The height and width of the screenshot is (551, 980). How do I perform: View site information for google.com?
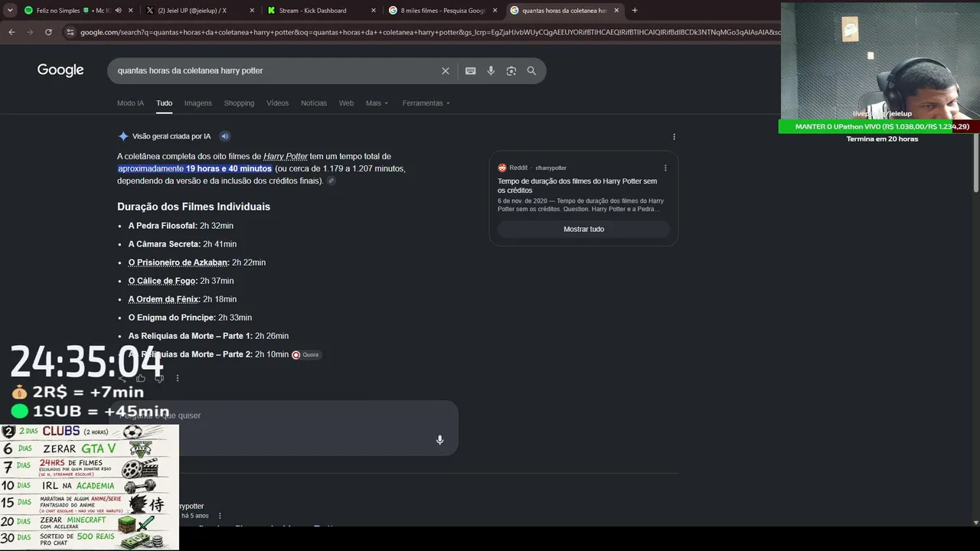pos(70,32)
